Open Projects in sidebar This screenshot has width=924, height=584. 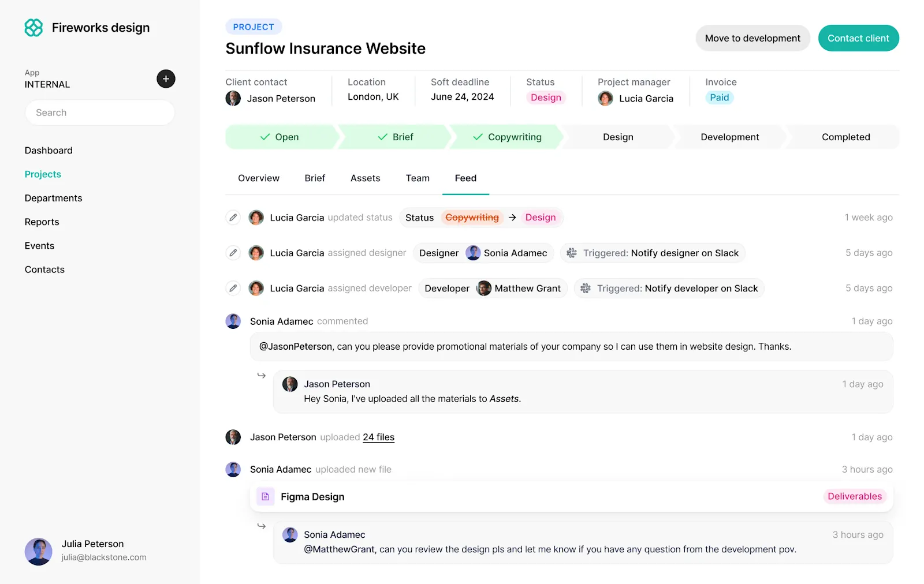coord(43,174)
